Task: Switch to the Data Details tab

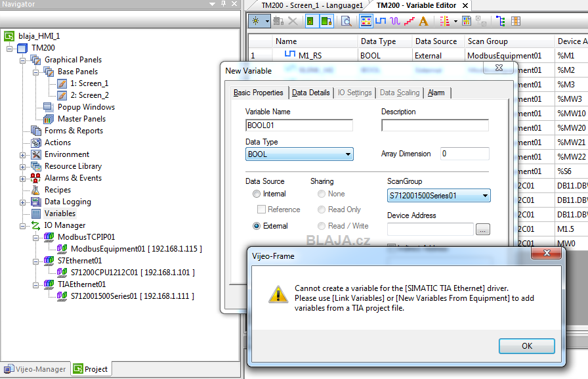Action: (x=311, y=93)
